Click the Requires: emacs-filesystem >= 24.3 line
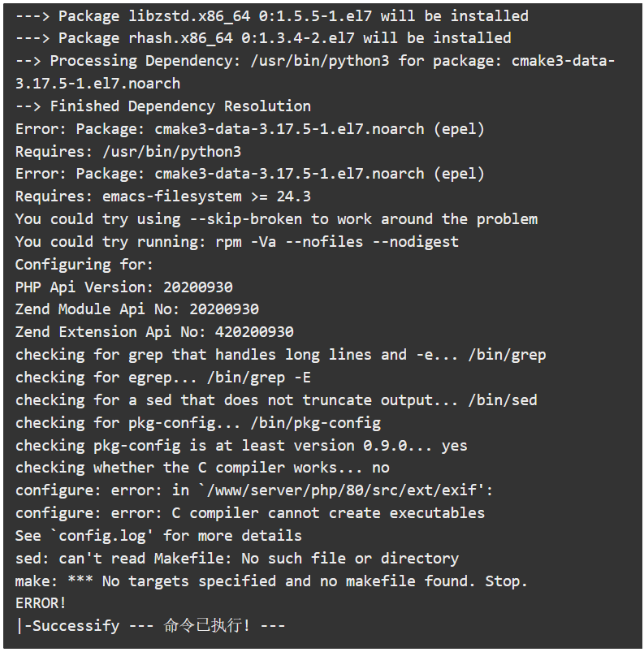The image size is (644, 652). pyautogui.click(x=163, y=196)
